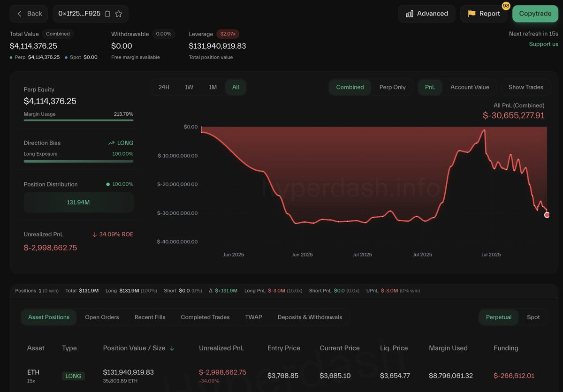
Task: Open the Open Orders tab
Action: coord(102,317)
